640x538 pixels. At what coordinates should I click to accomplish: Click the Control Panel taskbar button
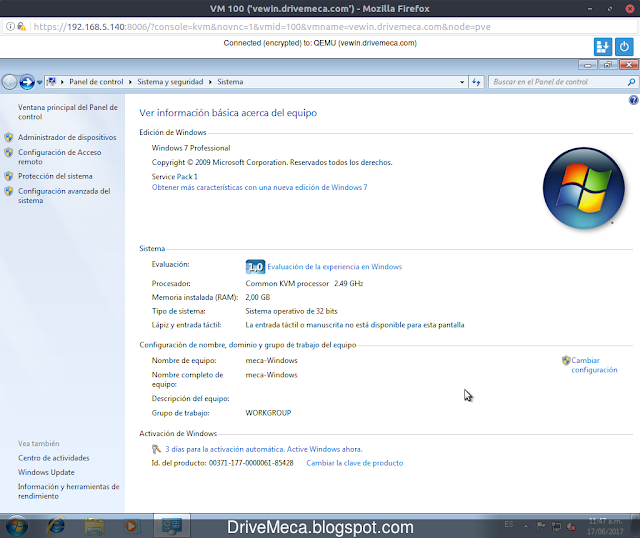(x=172, y=526)
